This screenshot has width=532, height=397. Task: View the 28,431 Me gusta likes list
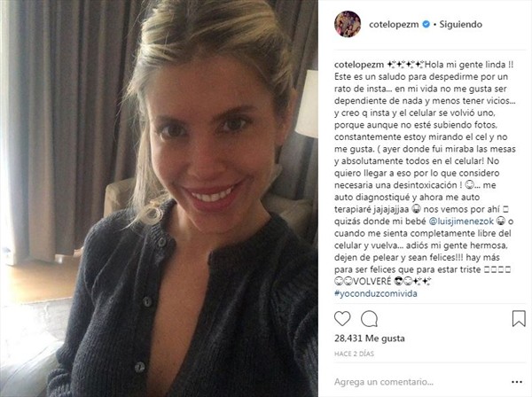pyautogui.click(x=370, y=339)
